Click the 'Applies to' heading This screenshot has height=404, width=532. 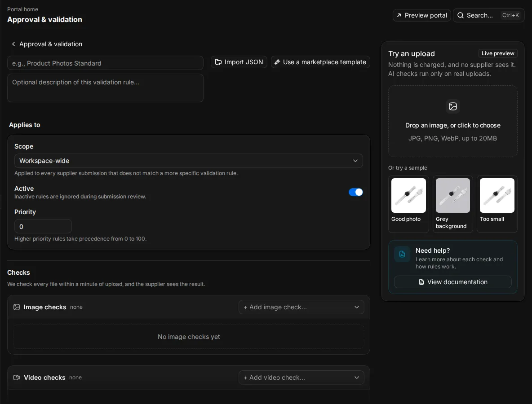click(x=24, y=125)
